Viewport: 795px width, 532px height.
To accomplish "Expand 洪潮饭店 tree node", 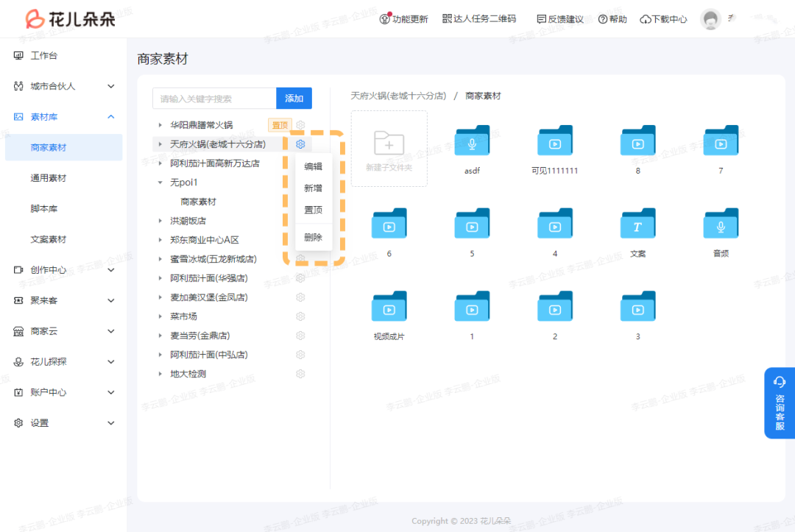I will click(x=160, y=221).
